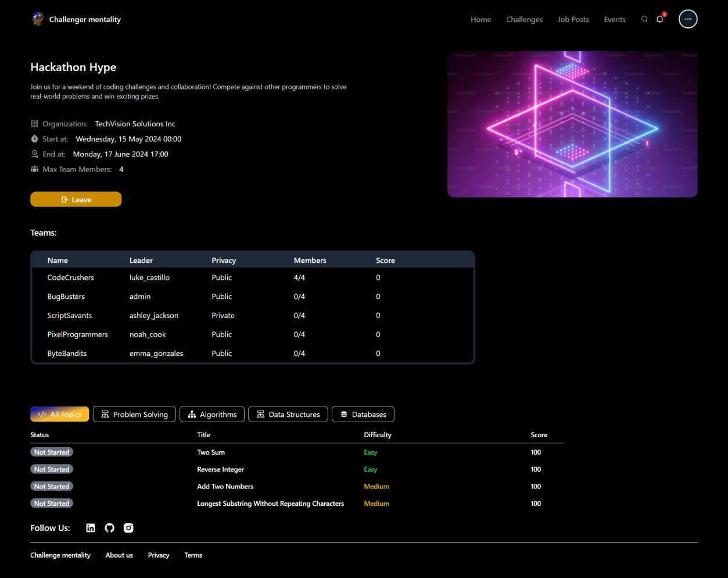The height and width of the screenshot is (578, 728).
Task: Select the All Topics filter tab
Action: [x=60, y=414]
